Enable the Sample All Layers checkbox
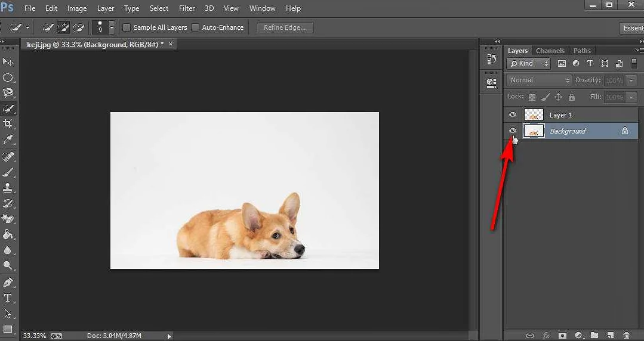Image resolution: width=644 pixels, height=341 pixels. (127, 27)
